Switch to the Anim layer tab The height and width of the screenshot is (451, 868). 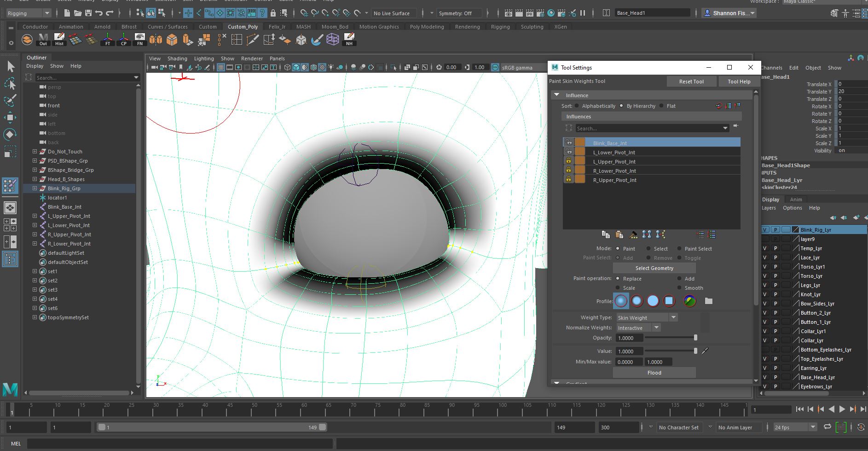[796, 199]
